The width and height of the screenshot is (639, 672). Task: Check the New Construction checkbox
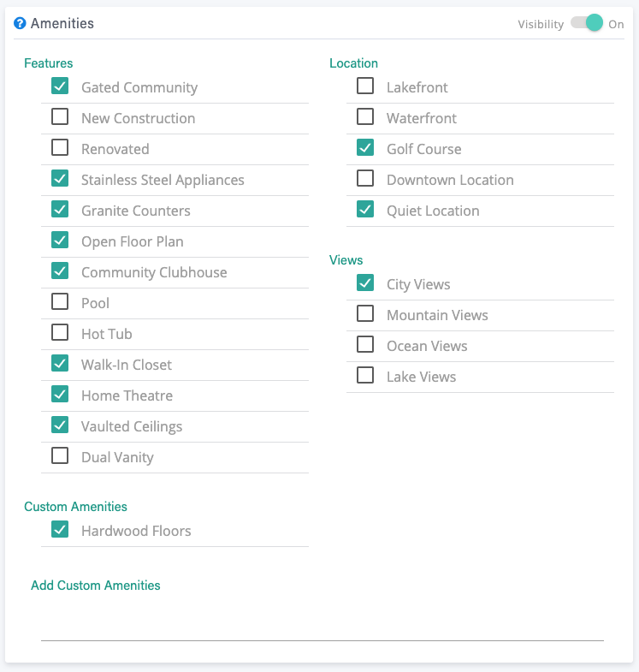coord(60,116)
